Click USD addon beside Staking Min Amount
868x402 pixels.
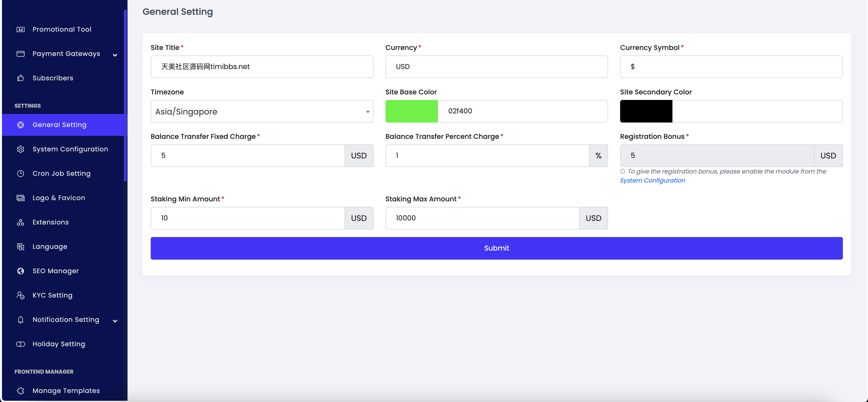tap(359, 218)
